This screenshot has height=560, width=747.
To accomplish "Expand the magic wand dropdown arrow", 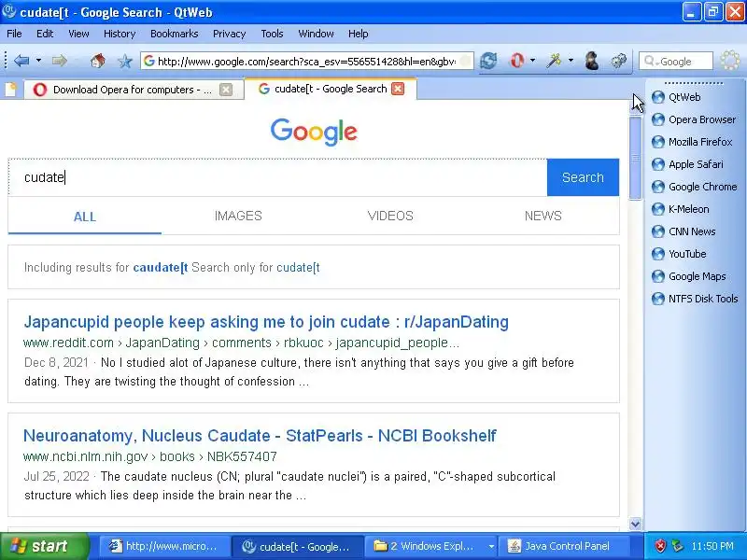I will coord(571,61).
